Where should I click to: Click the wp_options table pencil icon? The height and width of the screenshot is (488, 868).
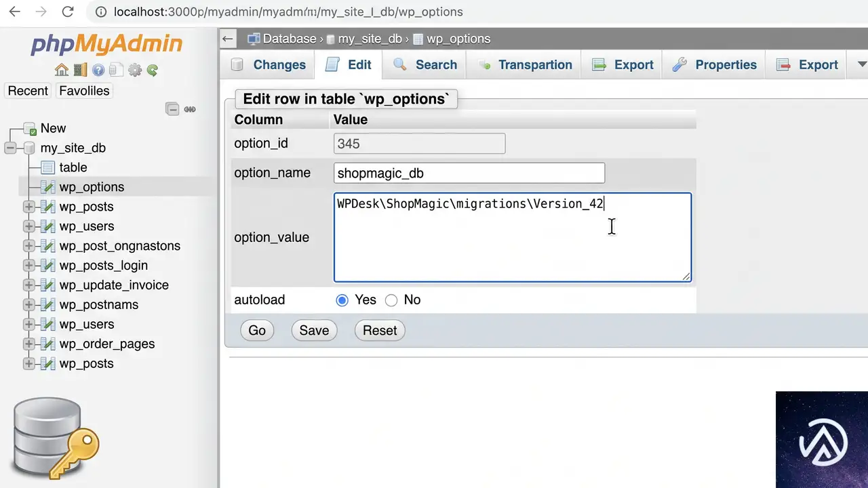pos(47,187)
